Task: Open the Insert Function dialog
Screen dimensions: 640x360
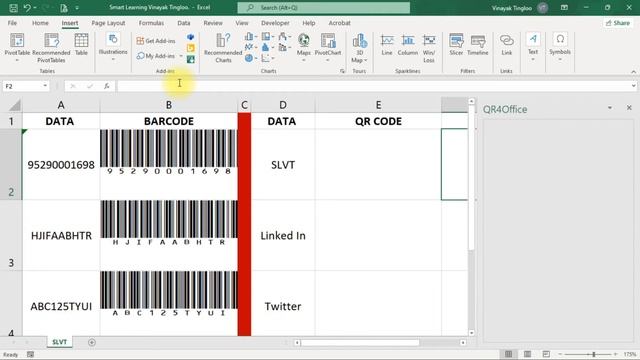Action: pos(107,86)
